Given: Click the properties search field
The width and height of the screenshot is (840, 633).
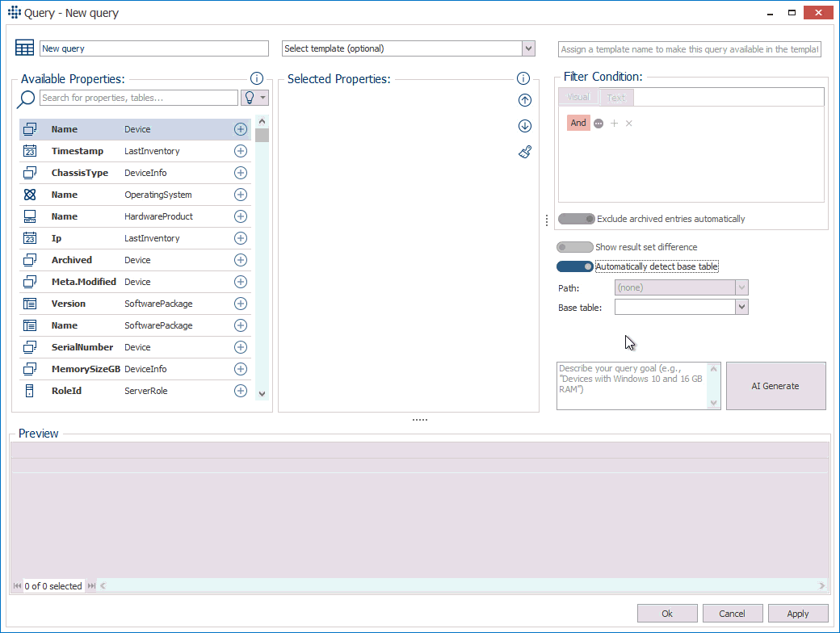Looking at the screenshot, I should 138,98.
